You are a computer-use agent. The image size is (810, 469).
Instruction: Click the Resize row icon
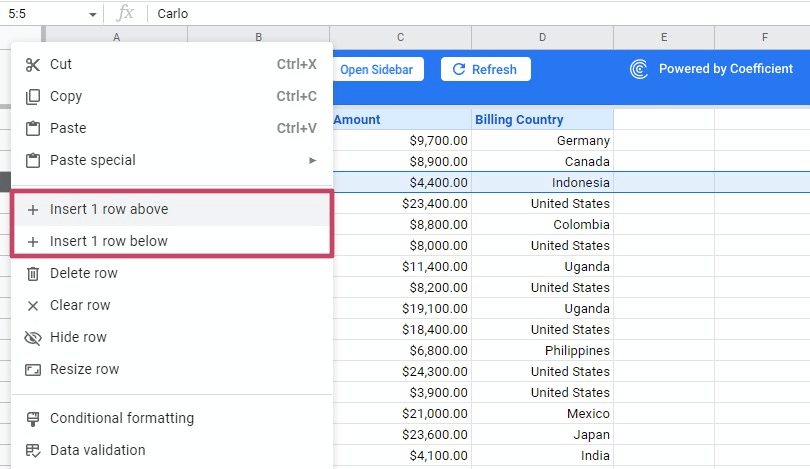point(33,370)
